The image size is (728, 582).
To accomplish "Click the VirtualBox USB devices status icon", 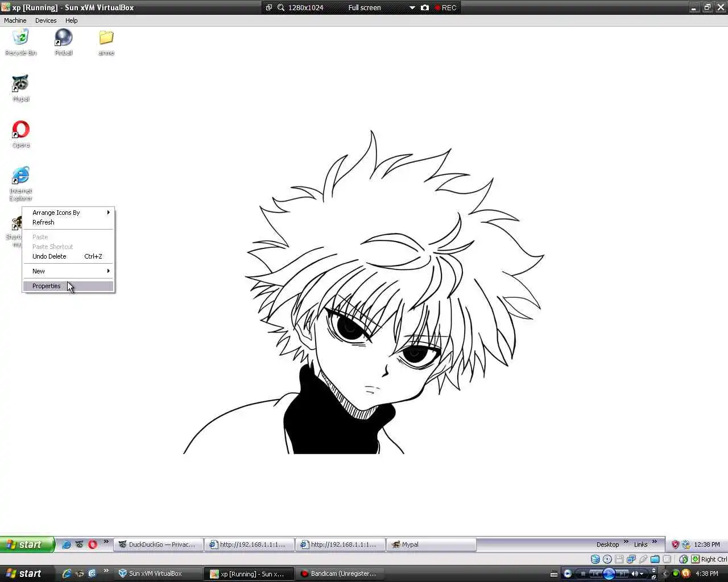I will click(x=643, y=559).
